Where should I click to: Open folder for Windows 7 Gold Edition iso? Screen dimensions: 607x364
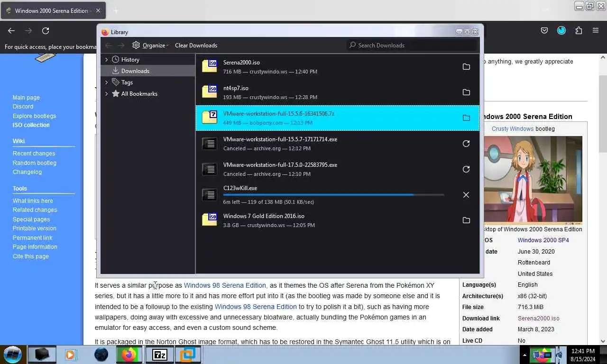coord(466,220)
